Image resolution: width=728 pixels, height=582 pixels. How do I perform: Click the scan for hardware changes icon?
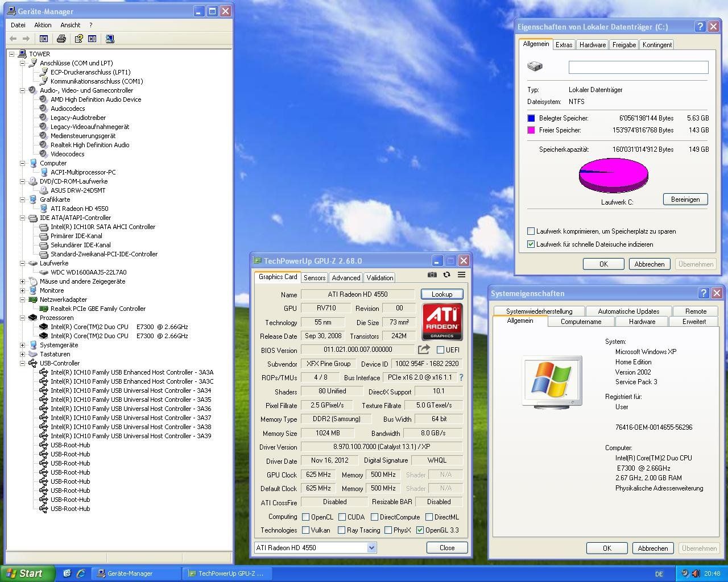[110, 39]
